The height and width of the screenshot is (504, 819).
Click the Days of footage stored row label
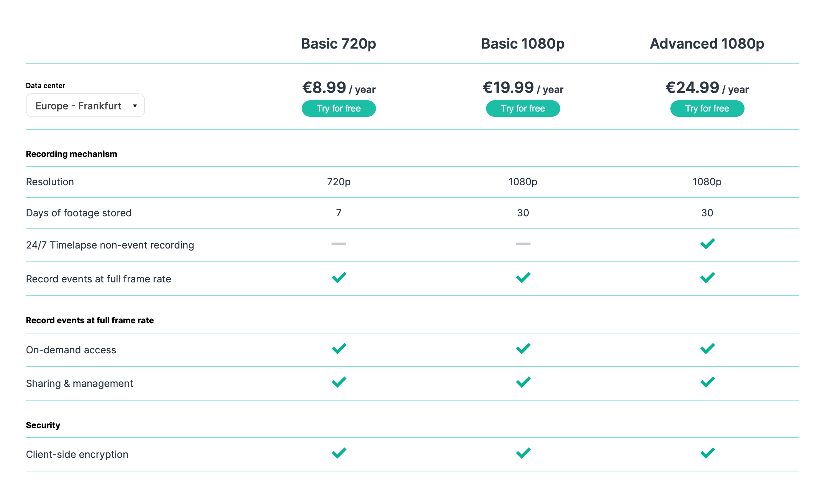coord(79,213)
